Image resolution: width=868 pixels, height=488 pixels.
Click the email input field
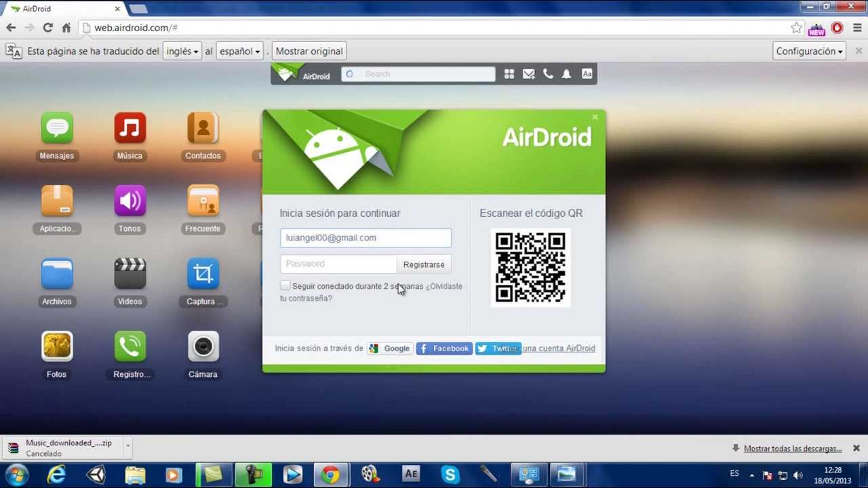click(366, 238)
